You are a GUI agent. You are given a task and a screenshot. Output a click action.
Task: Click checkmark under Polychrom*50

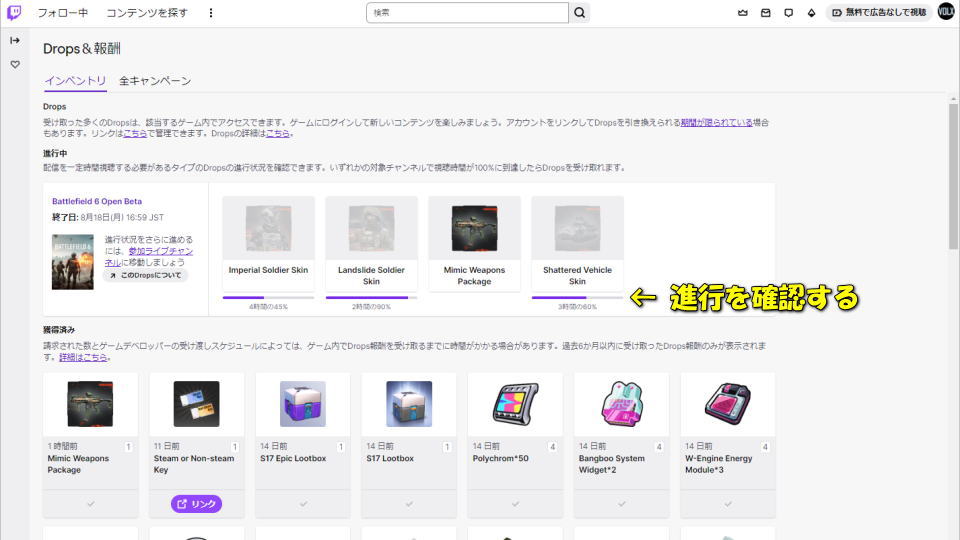516,504
